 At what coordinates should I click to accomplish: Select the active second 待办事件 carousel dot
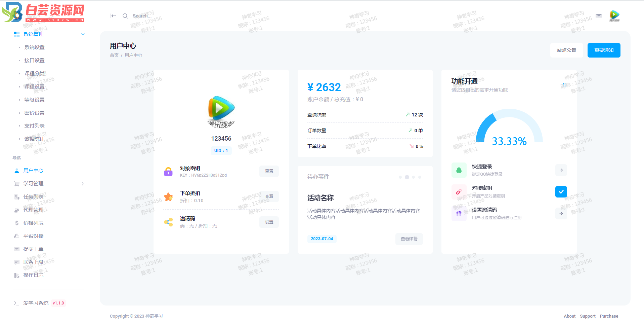coord(407,177)
